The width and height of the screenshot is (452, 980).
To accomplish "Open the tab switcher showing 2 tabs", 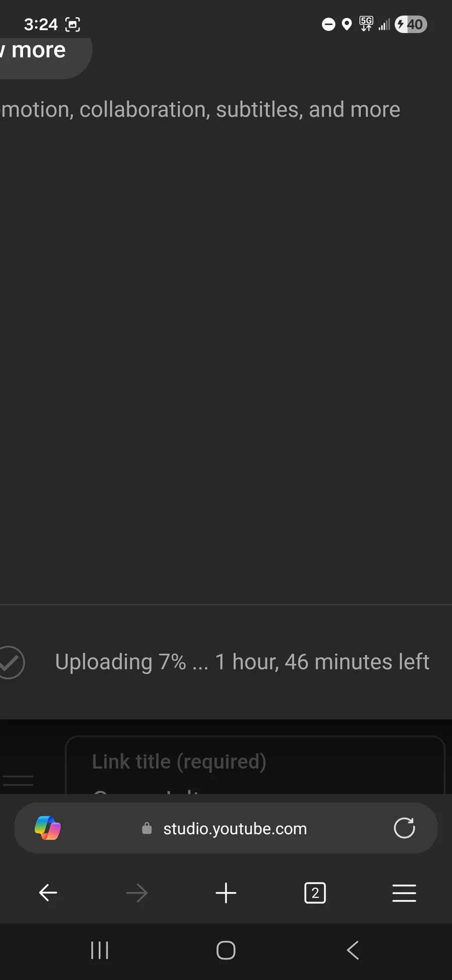I will click(x=315, y=893).
